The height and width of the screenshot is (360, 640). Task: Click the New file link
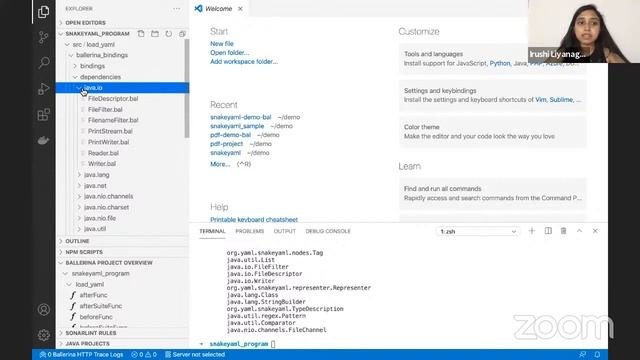coord(222,44)
